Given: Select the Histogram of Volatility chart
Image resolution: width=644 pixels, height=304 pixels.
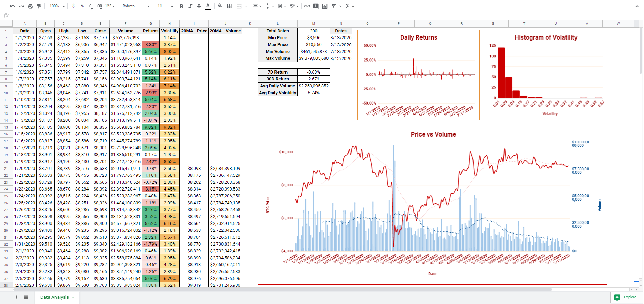Looking at the screenshot, I should [546, 75].
